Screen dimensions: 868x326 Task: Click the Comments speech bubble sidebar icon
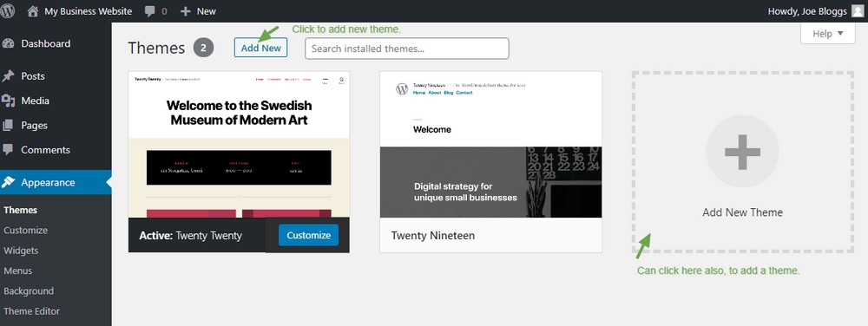click(8, 150)
